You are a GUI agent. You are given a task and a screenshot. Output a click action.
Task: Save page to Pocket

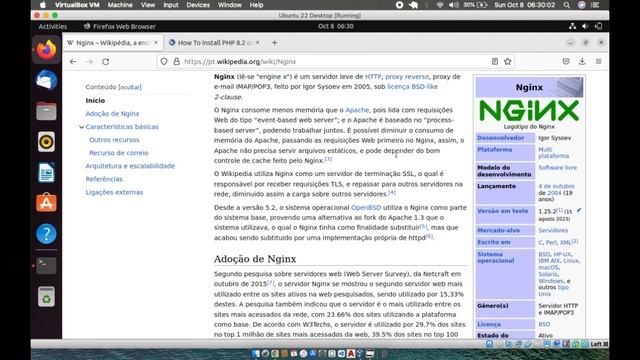pos(566,62)
